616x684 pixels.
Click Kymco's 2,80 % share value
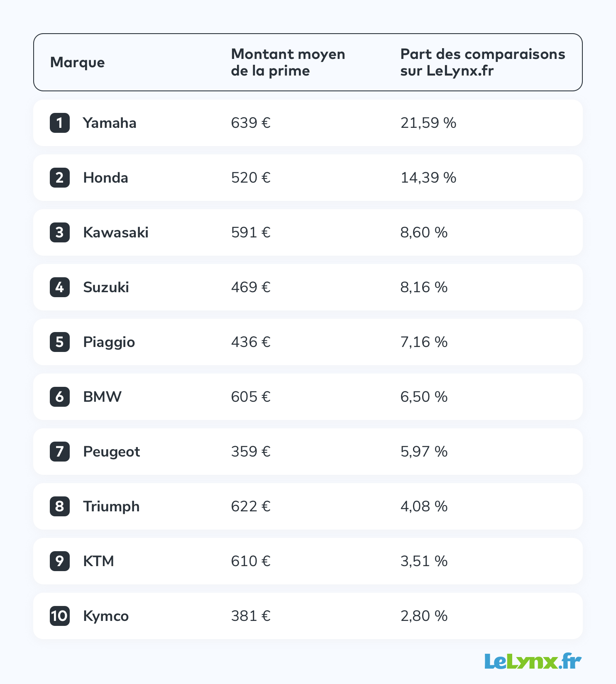pos(424,616)
